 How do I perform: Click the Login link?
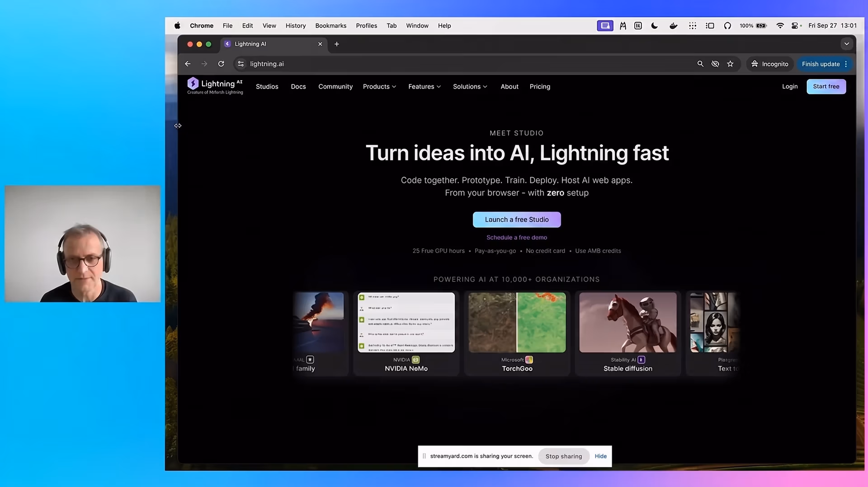click(x=790, y=86)
